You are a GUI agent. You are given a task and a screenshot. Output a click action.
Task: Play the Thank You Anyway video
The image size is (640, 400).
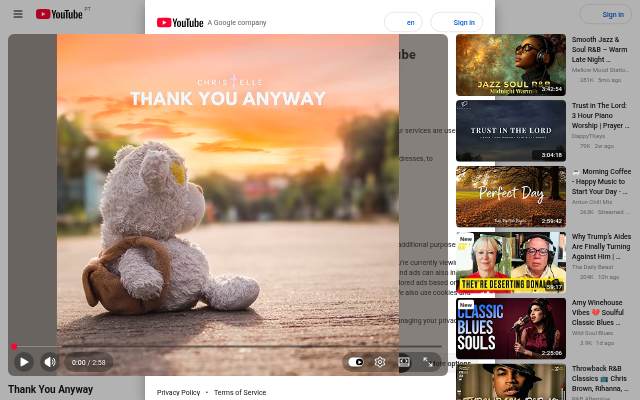click(24, 362)
